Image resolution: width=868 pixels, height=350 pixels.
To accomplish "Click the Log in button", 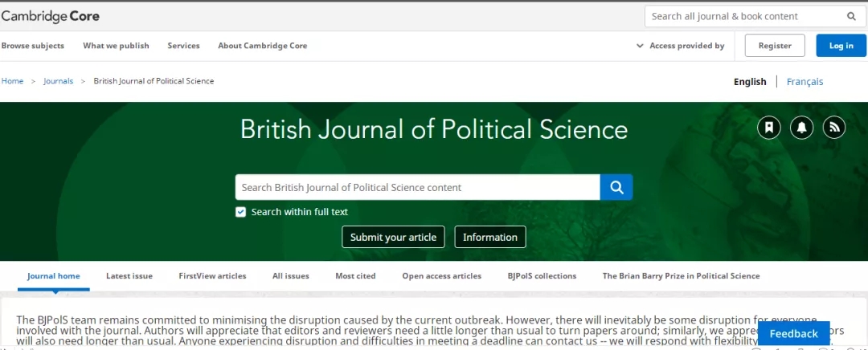I will [841, 46].
